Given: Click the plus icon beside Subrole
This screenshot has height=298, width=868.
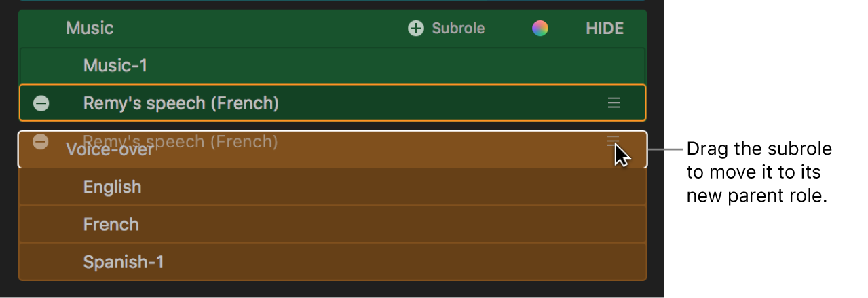Looking at the screenshot, I should [x=415, y=29].
